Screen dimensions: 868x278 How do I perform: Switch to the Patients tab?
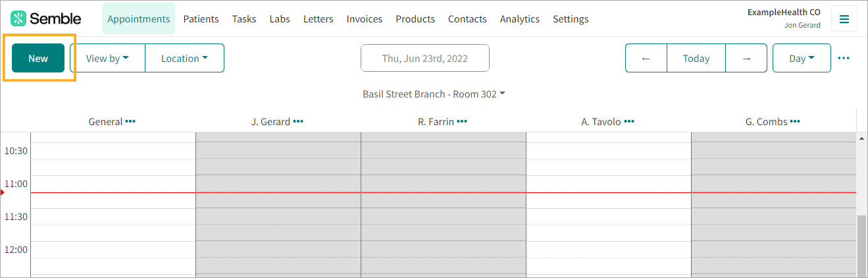coord(201,19)
